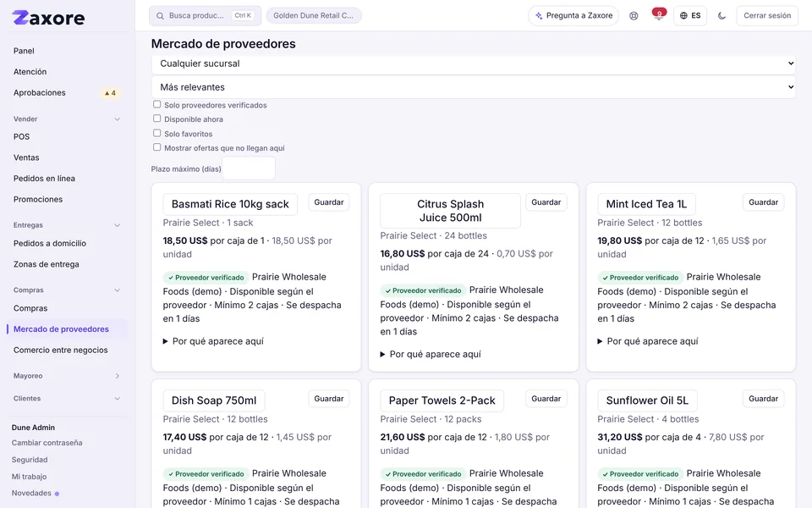Open Paper Towels 2-Pack title

coord(442,400)
